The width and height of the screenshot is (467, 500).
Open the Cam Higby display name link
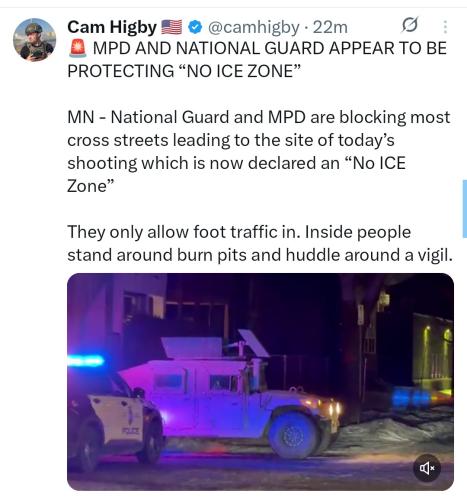[x=112, y=27]
